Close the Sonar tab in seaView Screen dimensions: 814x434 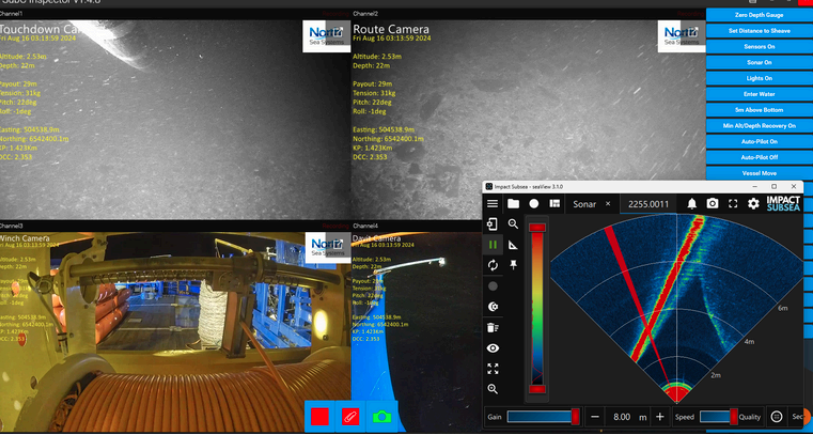pos(608,204)
